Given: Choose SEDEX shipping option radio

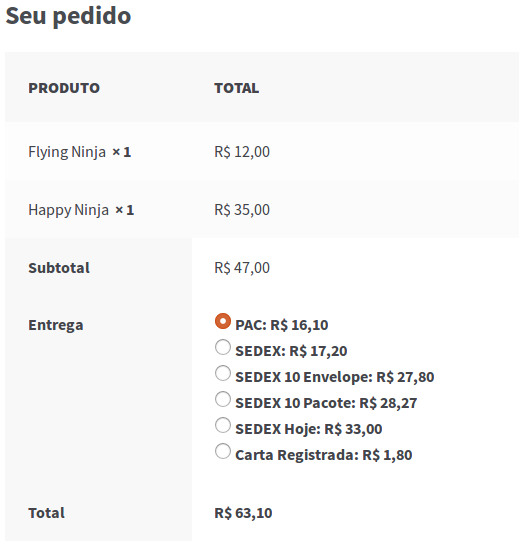Looking at the screenshot, I should [x=223, y=347].
